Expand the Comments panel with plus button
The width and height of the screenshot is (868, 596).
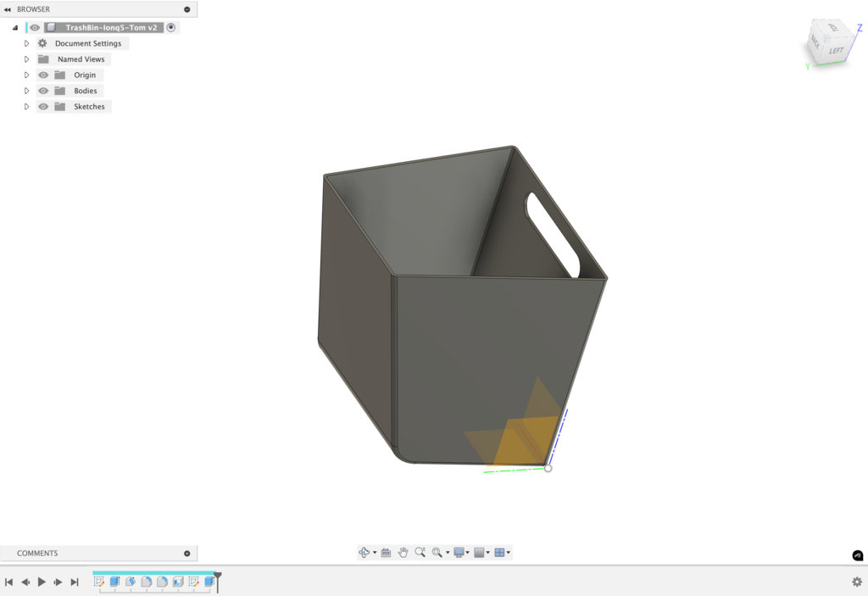pyautogui.click(x=187, y=554)
